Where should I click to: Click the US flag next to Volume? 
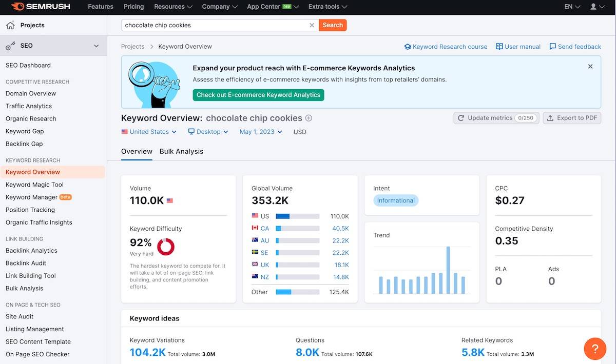[169, 200]
